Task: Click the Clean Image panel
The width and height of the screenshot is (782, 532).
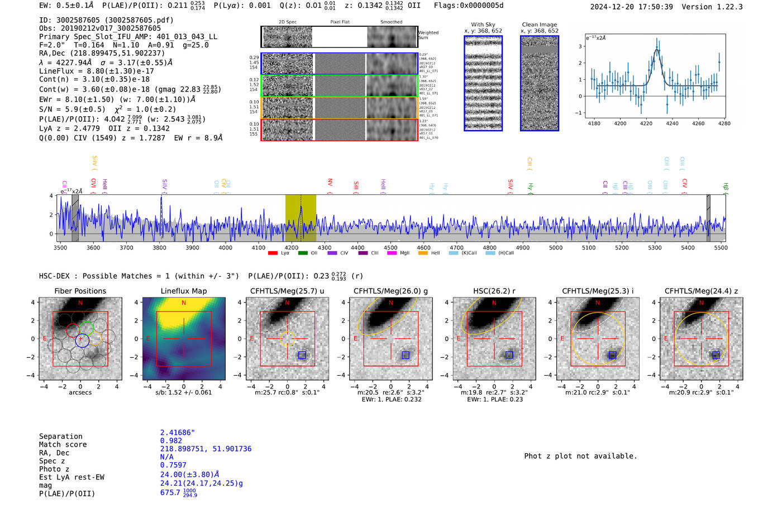Action: [x=540, y=83]
